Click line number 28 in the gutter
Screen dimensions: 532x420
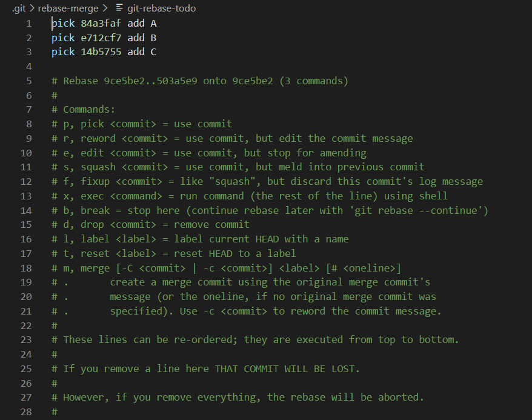click(x=26, y=412)
